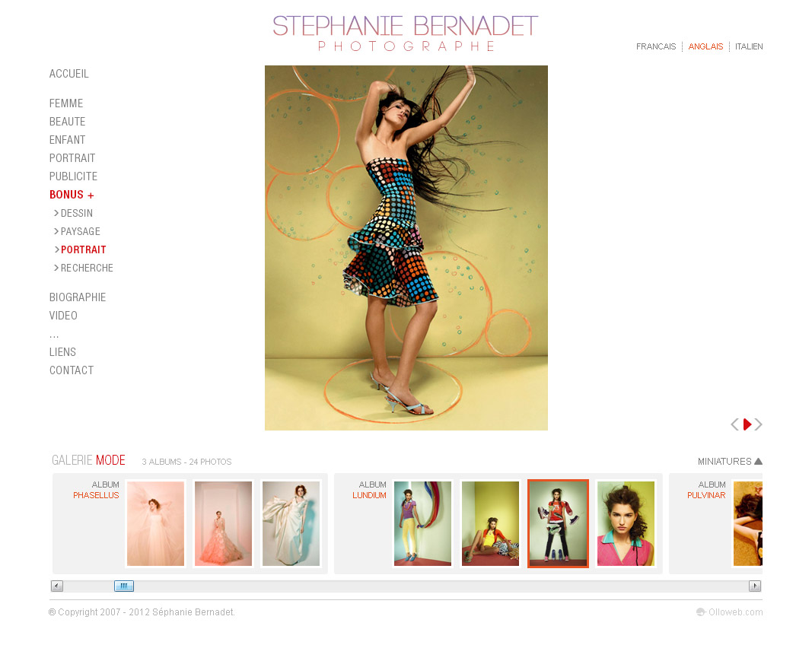Click the scrollbar right arrow button
Screen dimensions: 812x664
pyautogui.click(x=755, y=586)
